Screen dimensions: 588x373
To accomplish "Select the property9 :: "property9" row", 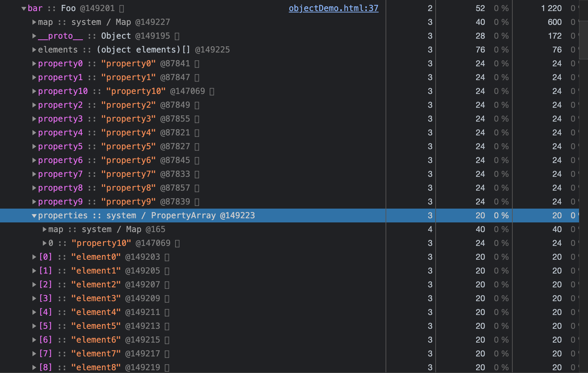I will (290, 202).
